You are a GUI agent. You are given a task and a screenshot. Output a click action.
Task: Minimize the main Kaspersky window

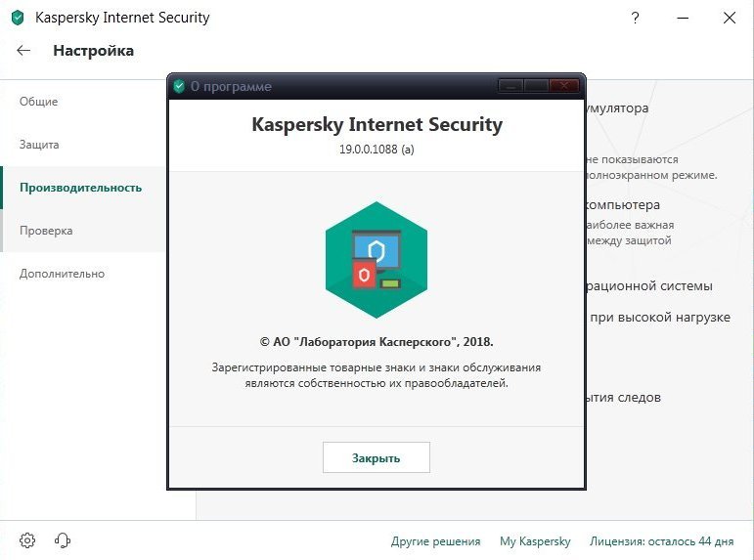(x=683, y=19)
